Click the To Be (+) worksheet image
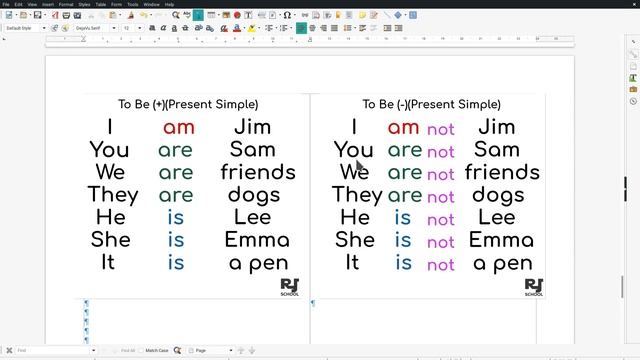Screen dimensions: 640x360 pyautogui.click(x=192, y=196)
